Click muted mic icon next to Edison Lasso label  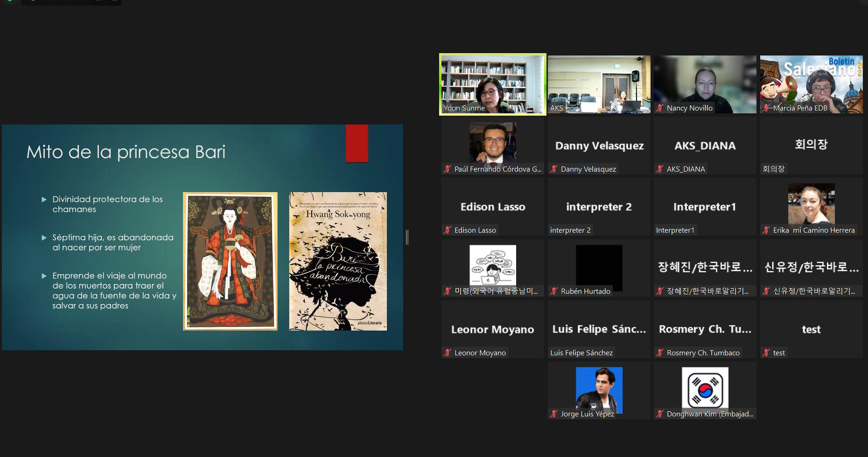point(448,230)
